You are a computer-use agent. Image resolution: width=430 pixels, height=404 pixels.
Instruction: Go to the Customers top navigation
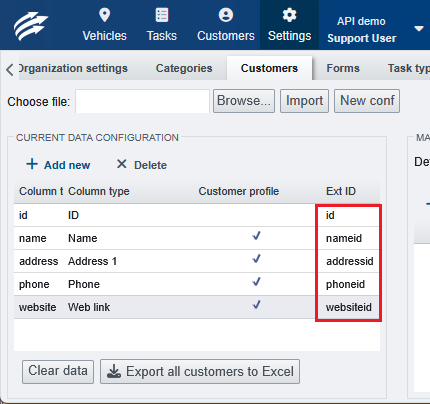(x=226, y=25)
